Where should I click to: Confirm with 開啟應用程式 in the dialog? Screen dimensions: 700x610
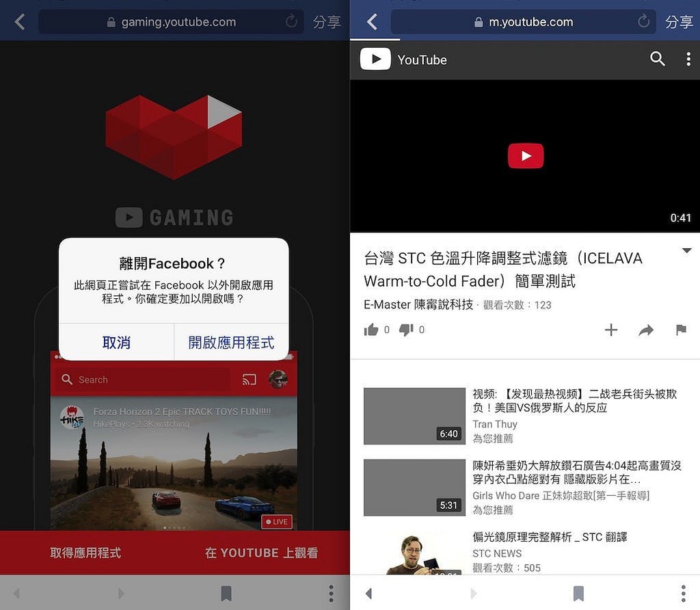point(231,343)
